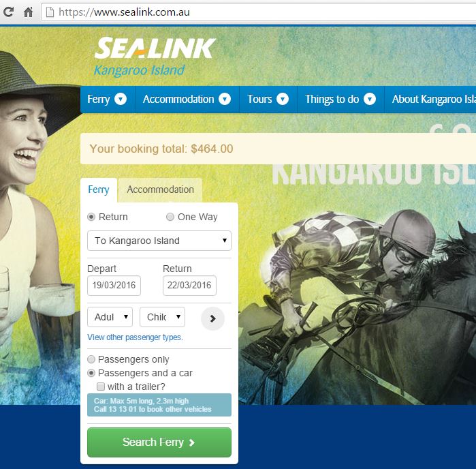Image resolution: width=476 pixels, height=469 pixels.
Task: Click the green Search Ferry button
Action: click(159, 442)
